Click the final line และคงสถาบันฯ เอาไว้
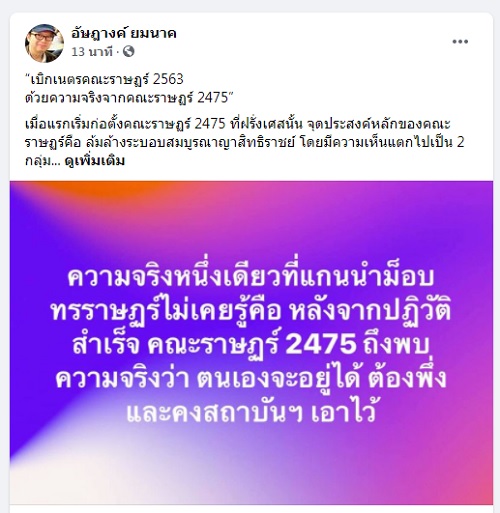500x513 pixels. pyautogui.click(x=251, y=413)
